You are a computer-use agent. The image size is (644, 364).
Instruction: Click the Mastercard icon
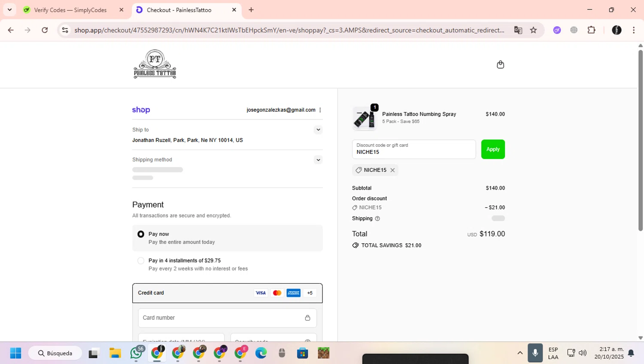277,293
